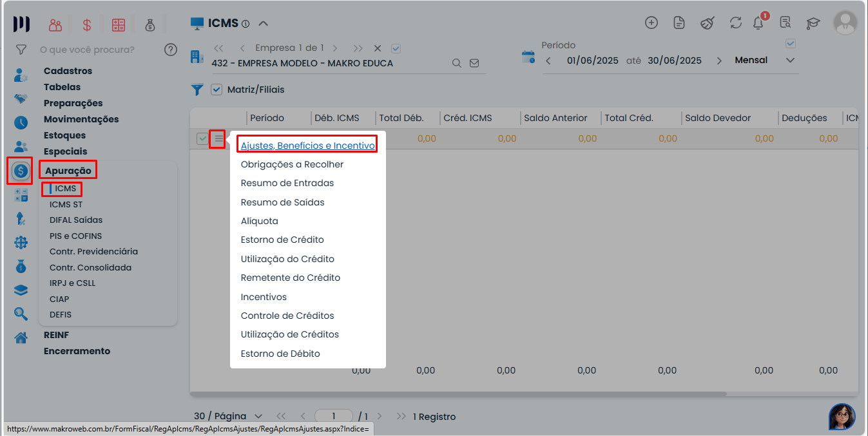Screen dimensions: 868x436
Task: Click the refresh/sync icon in the toolbar
Action: [x=735, y=23]
